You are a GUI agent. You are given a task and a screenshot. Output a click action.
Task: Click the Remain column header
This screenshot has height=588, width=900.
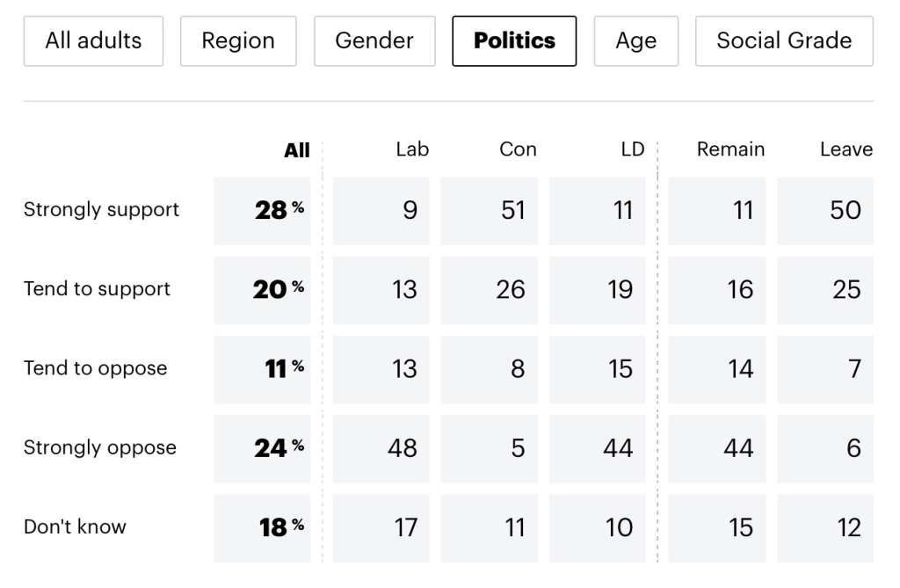click(x=730, y=149)
